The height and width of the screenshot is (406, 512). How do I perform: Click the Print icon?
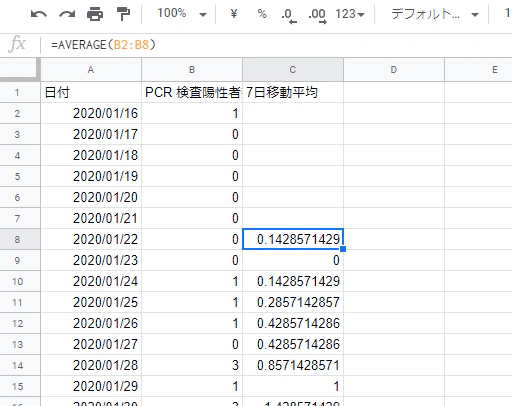(x=95, y=14)
